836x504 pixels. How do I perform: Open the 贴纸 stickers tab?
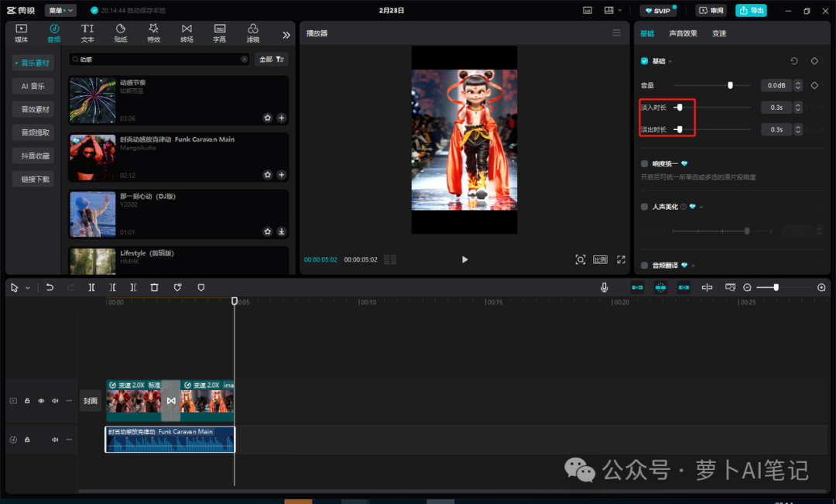(x=121, y=33)
